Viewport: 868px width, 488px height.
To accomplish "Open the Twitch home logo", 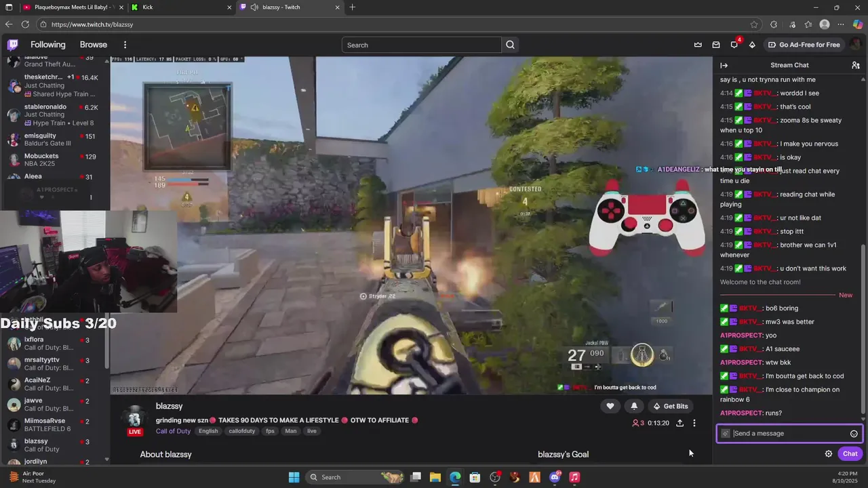I will click(x=13, y=45).
